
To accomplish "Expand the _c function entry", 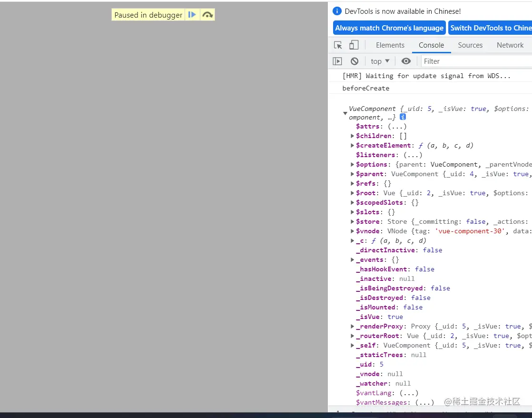I will coord(352,240).
